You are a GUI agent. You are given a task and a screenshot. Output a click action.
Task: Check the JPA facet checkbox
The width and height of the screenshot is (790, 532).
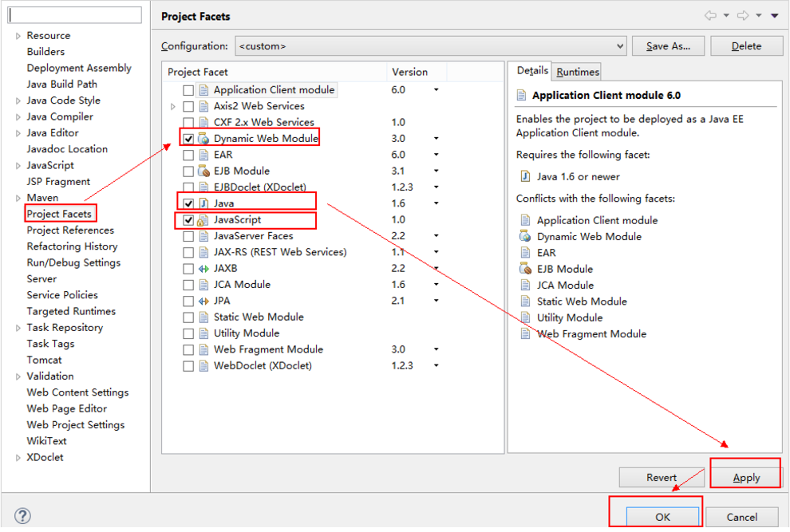[x=188, y=301]
